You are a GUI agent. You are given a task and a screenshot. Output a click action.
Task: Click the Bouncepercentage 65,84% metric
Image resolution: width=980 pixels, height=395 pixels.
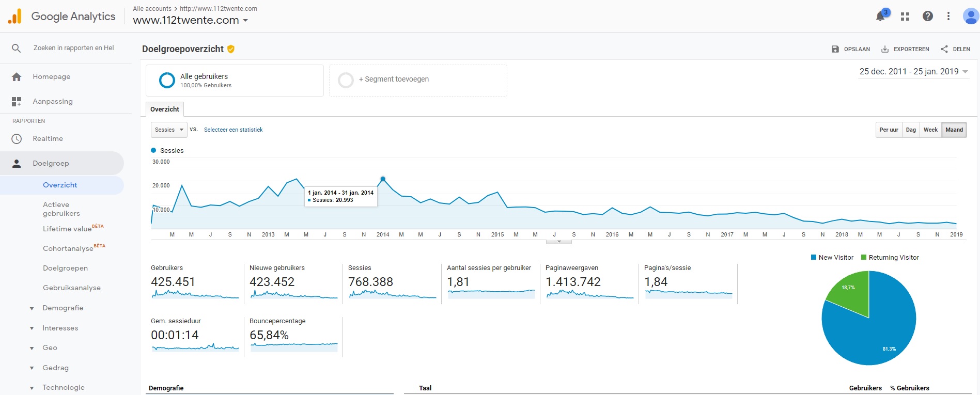pyautogui.click(x=293, y=337)
